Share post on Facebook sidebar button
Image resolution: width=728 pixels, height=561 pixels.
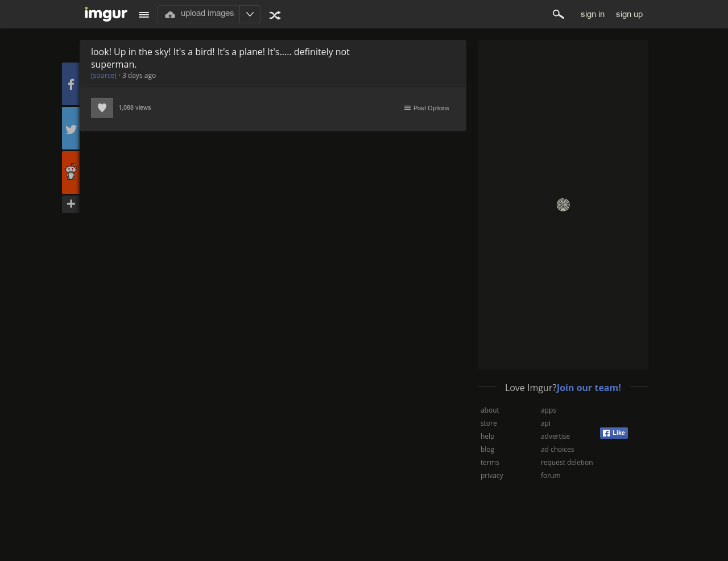(x=71, y=84)
